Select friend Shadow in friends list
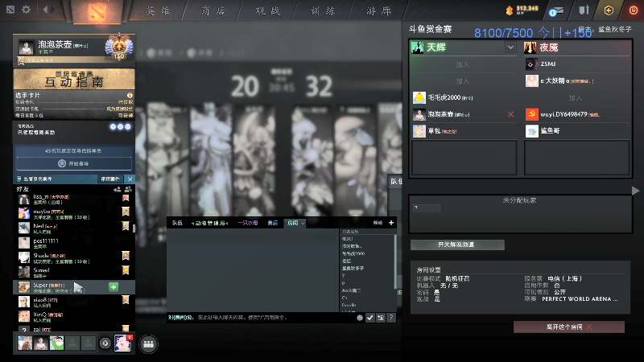Image resolution: width=644 pixels, height=362 pixels. tap(74, 257)
